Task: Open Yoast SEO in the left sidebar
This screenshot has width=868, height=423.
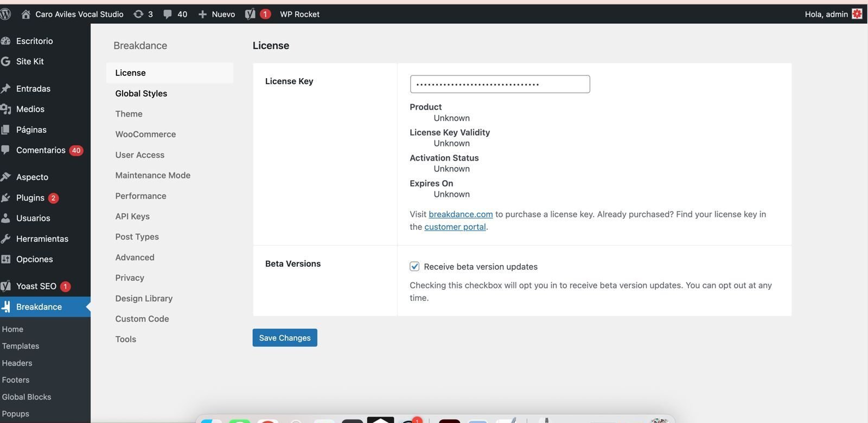Action: tap(36, 286)
